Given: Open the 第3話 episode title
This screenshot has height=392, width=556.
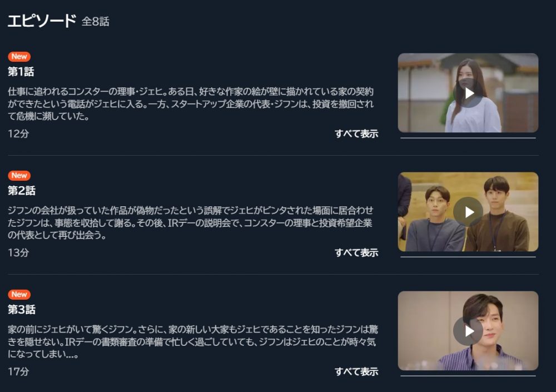Looking at the screenshot, I should tap(22, 309).
